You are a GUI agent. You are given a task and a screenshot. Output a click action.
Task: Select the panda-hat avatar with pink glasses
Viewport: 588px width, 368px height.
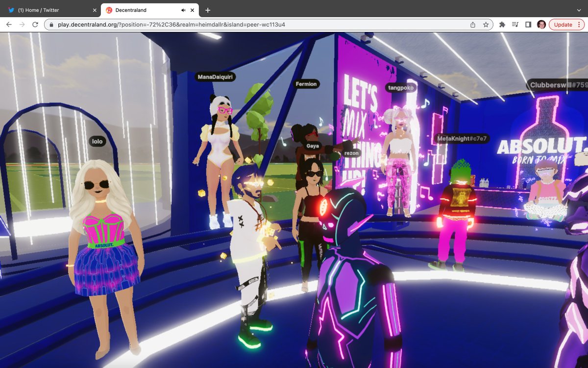pos(218,162)
